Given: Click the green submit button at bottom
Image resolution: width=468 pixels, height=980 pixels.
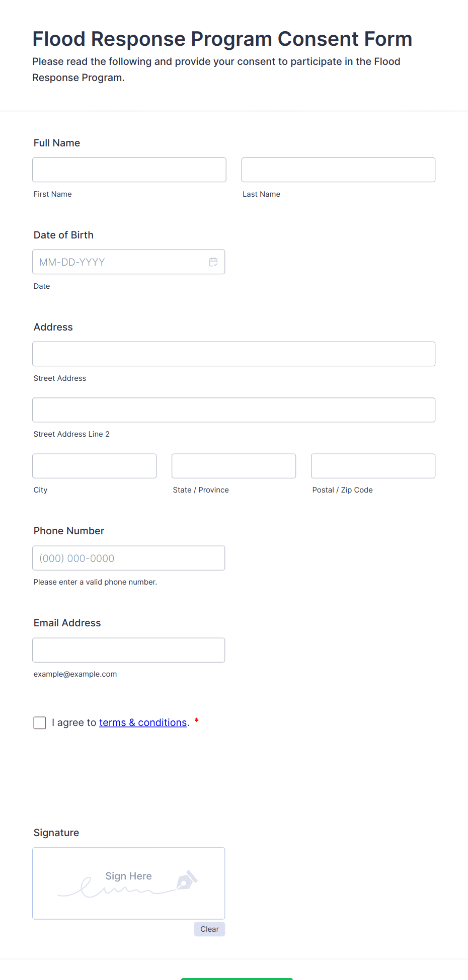Looking at the screenshot, I should pyautogui.click(x=237, y=978).
